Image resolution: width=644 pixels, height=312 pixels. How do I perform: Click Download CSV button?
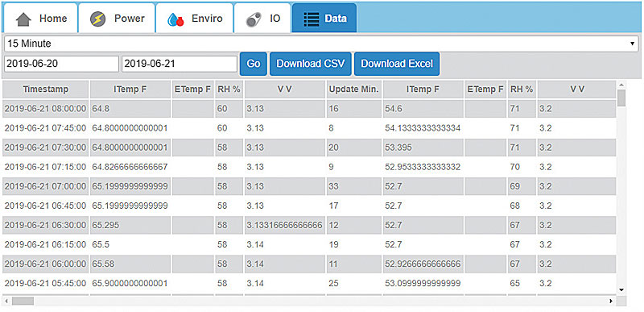point(311,64)
